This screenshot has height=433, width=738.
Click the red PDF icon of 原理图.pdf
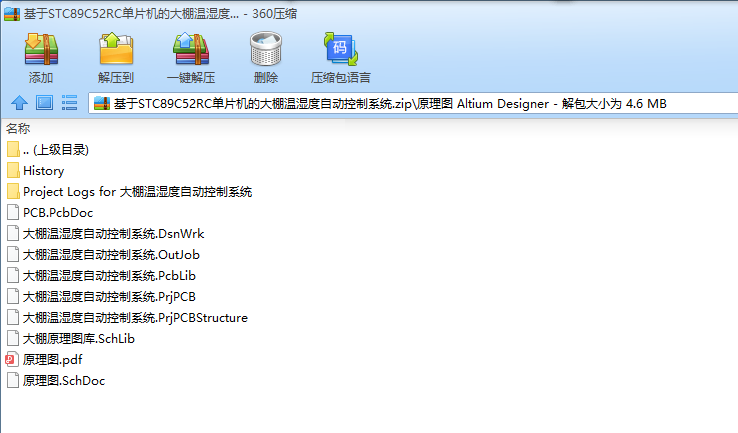(x=12, y=360)
